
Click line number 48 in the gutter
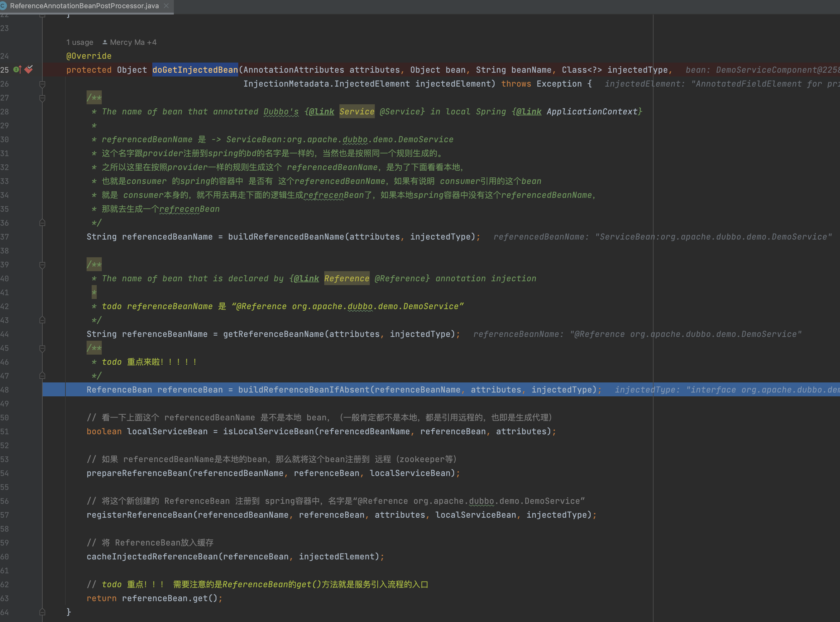4,390
